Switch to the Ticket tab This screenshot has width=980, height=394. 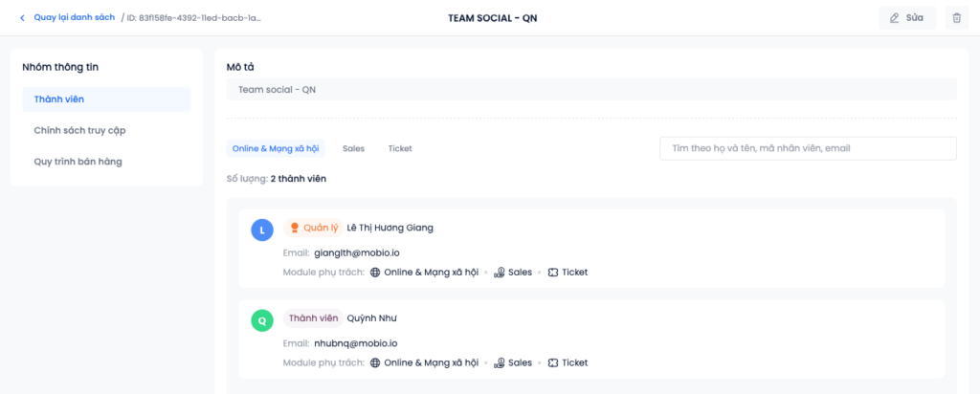(x=400, y=148)
